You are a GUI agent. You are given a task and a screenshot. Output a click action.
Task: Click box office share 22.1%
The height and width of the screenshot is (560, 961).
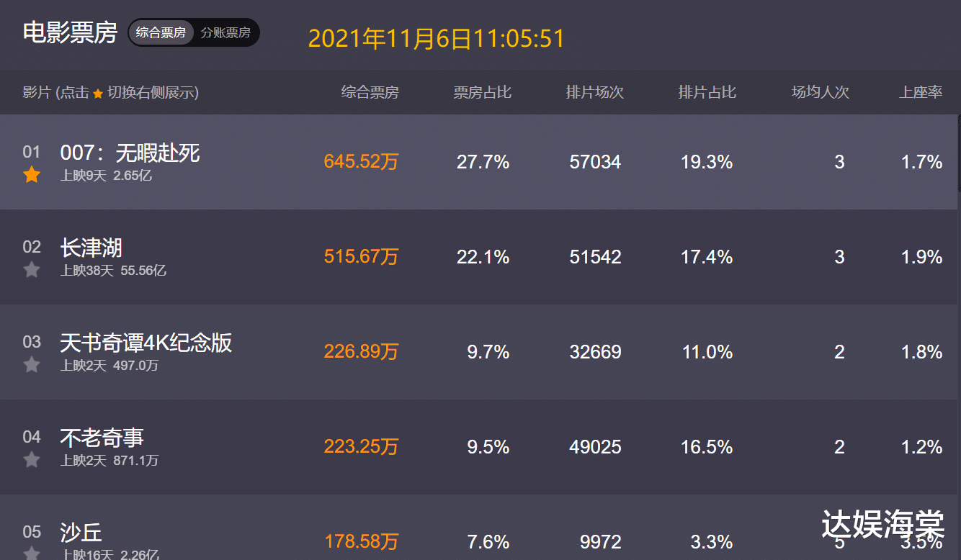(x=483, y=257)
